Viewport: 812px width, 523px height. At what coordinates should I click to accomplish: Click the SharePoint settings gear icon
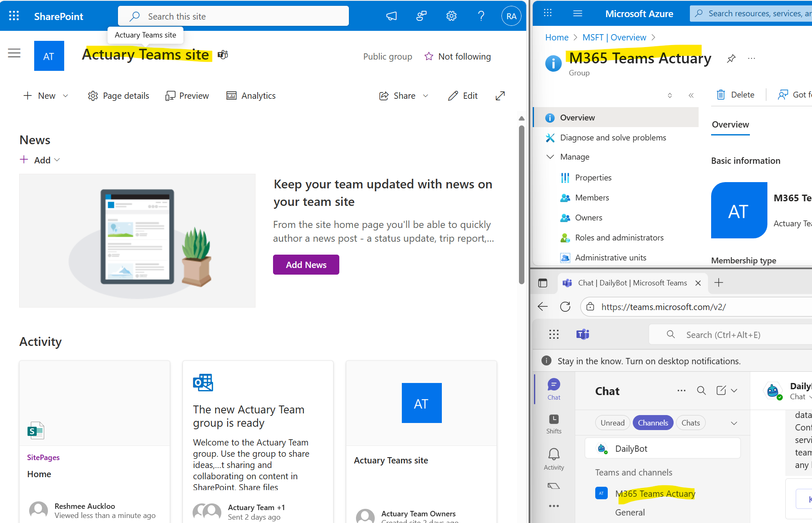pyautogui.click(x=451, y=16)
